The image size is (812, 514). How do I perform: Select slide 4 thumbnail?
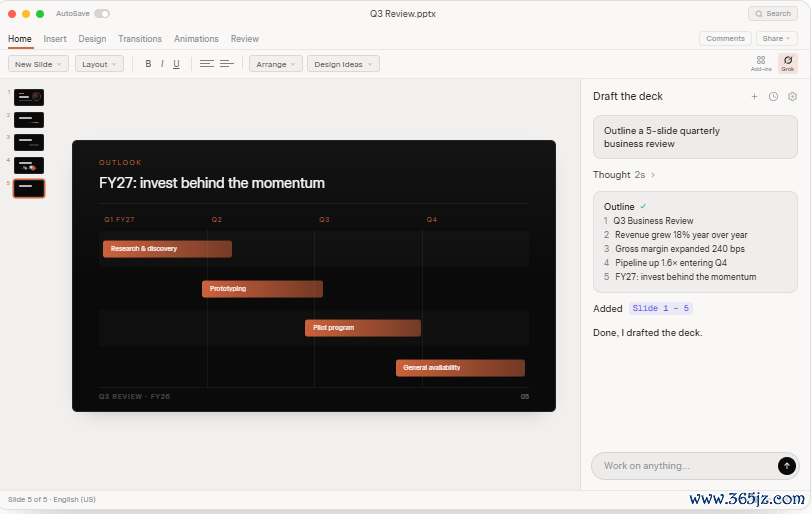[29, 166]
